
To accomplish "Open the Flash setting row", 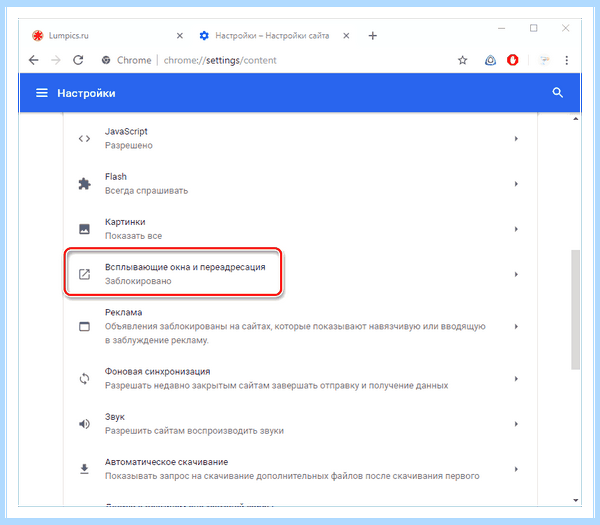I will [x=300, y=184].
